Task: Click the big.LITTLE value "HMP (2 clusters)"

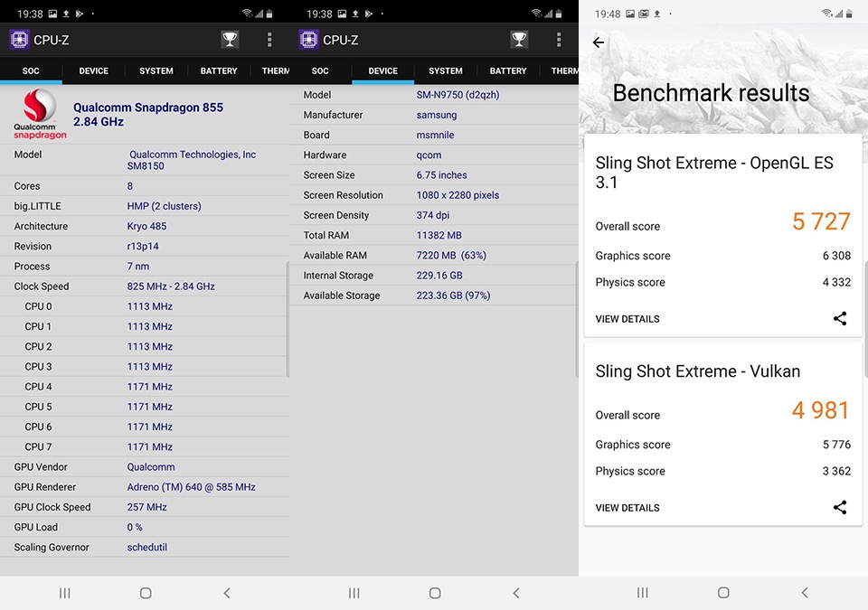Action: [x=164, y=206]
